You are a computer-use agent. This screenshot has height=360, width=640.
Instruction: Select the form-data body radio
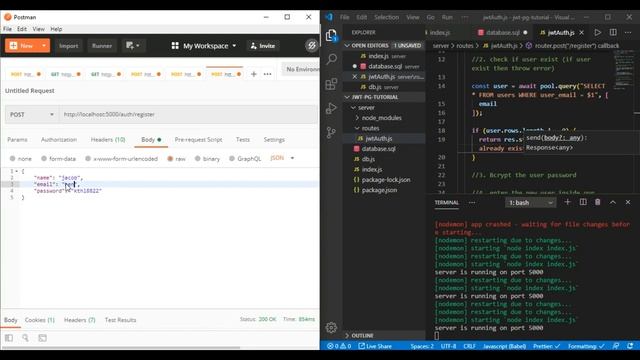pyautogui.click(x=44, y=158)
